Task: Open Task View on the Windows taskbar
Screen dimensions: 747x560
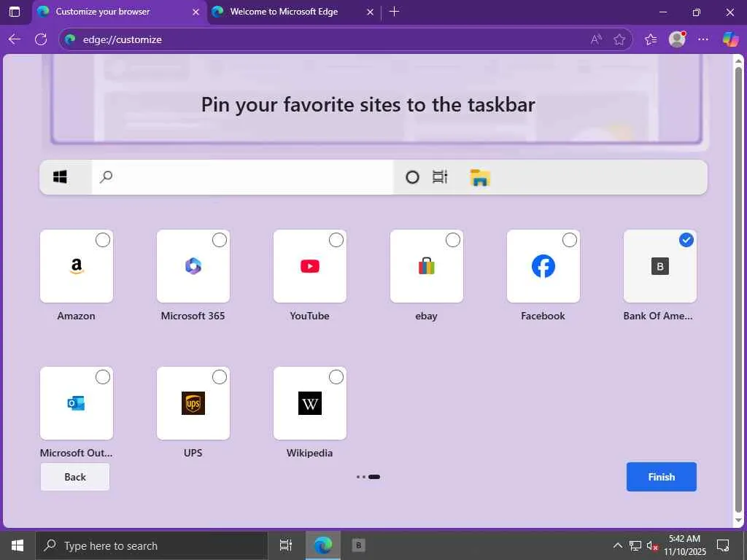Action: point(286,545)
